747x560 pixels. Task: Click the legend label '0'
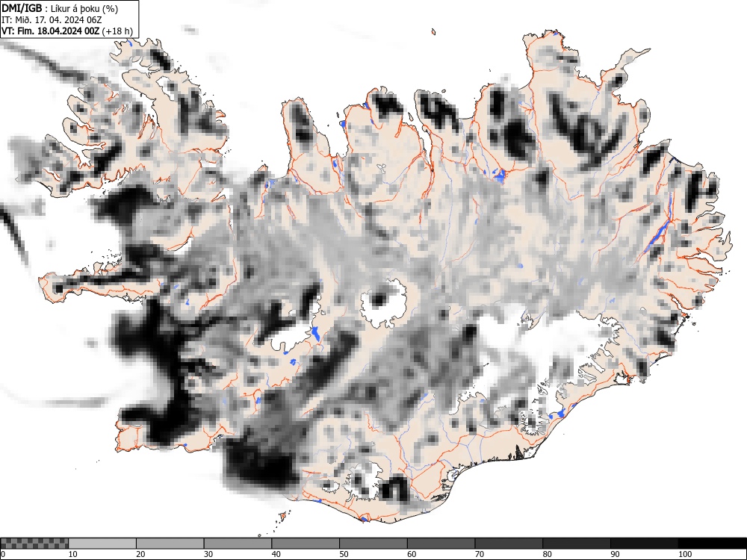tap(3, 554)
